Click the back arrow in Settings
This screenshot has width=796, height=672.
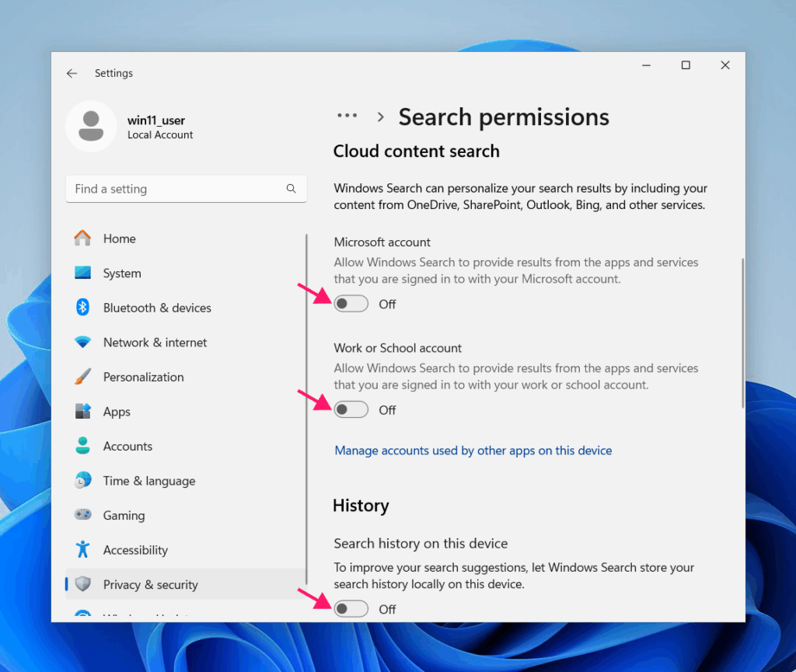point(72,73)
